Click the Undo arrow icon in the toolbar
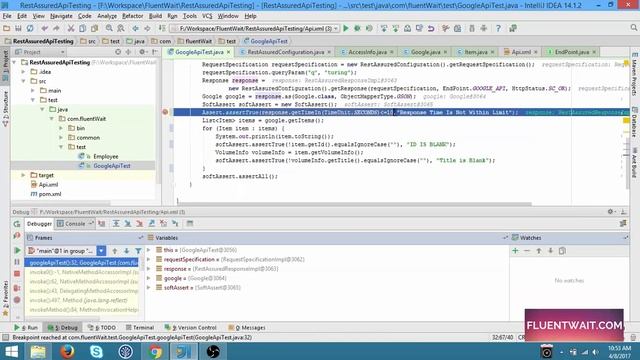 point(44,28)
